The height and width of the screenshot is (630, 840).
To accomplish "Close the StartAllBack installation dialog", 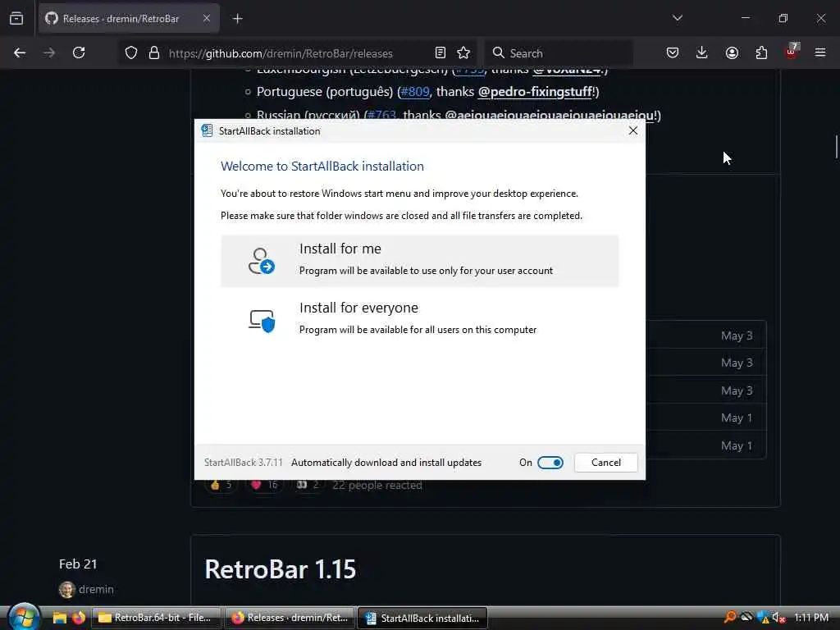I will pos(632,130).
